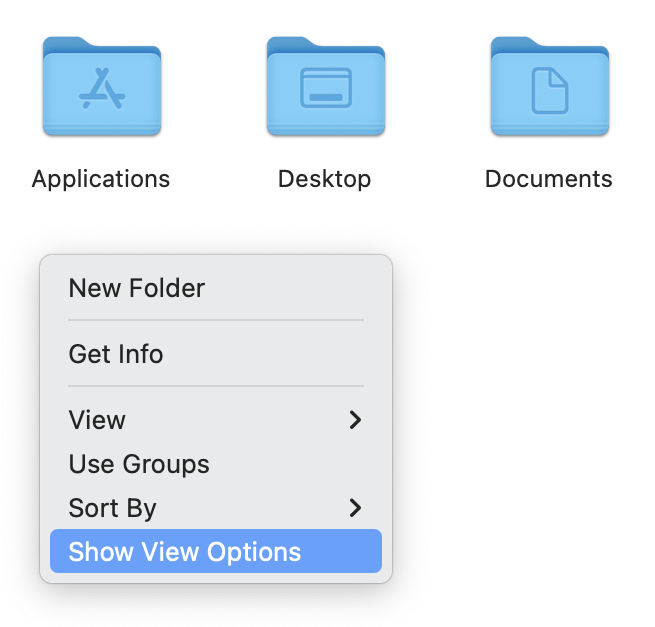Open the Sort By submenu
655x627 pixels.
click(216, 508)
